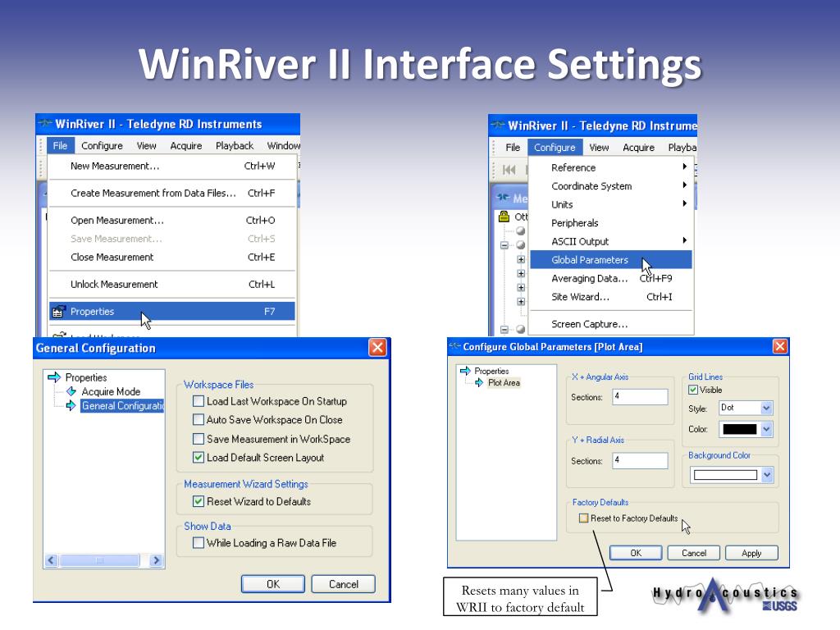
Task: Open the View menu in the left window
Action: (146, 146)
